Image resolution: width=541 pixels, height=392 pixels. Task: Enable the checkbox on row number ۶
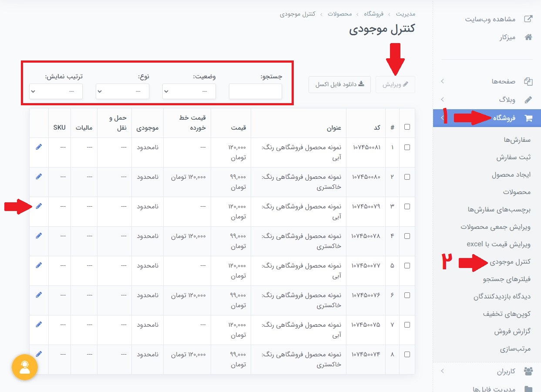pyautogui.click(x=407, y=295)
